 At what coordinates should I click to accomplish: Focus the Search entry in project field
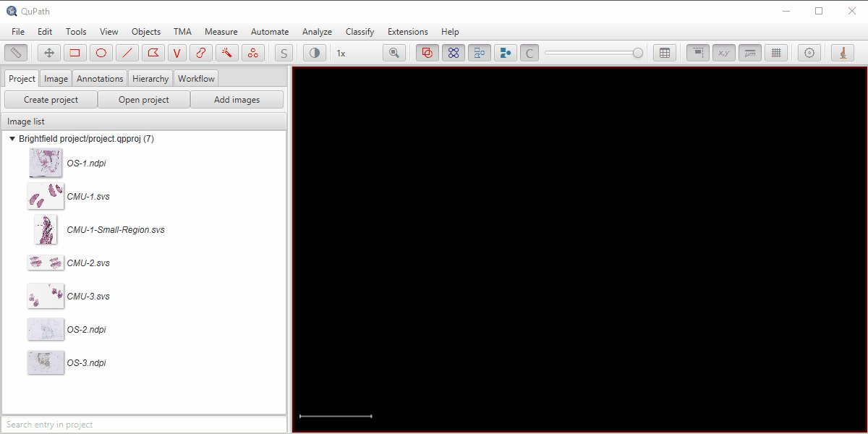[144, 425]
